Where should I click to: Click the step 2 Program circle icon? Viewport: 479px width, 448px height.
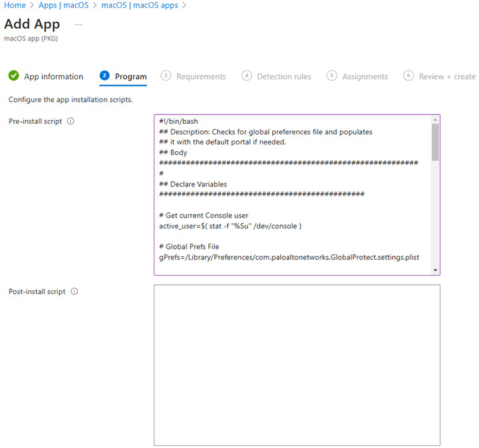(104, 76)
